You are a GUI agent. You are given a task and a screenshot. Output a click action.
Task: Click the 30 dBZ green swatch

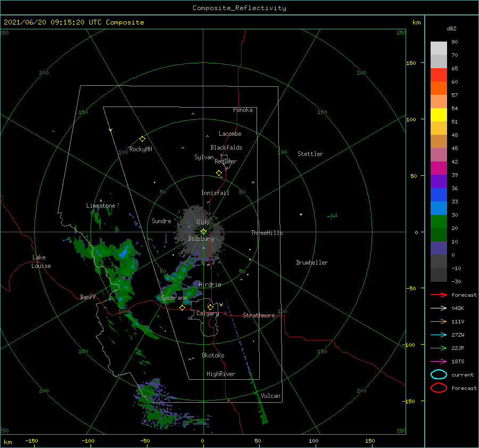(x=439, y=221)
